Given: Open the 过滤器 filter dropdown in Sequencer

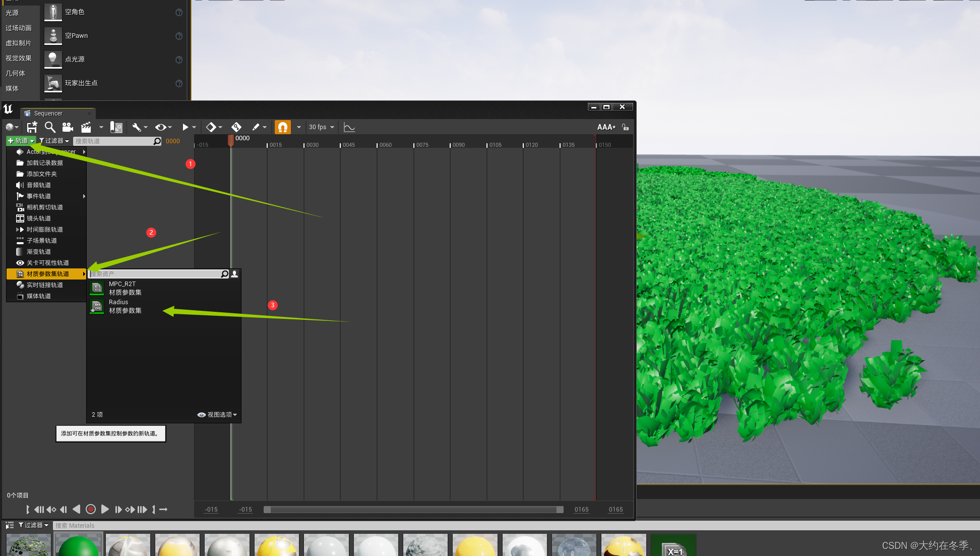Looking at the screenshot, I should (54, 141).
